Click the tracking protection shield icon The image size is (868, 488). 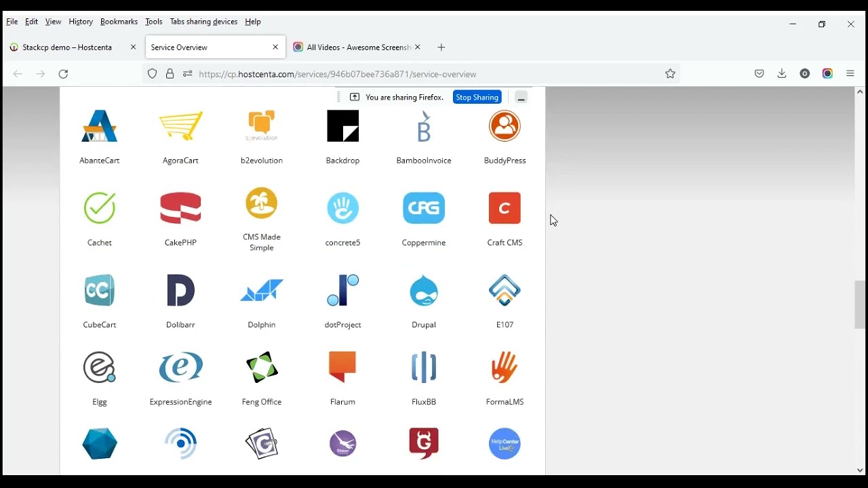click(153, 74)
